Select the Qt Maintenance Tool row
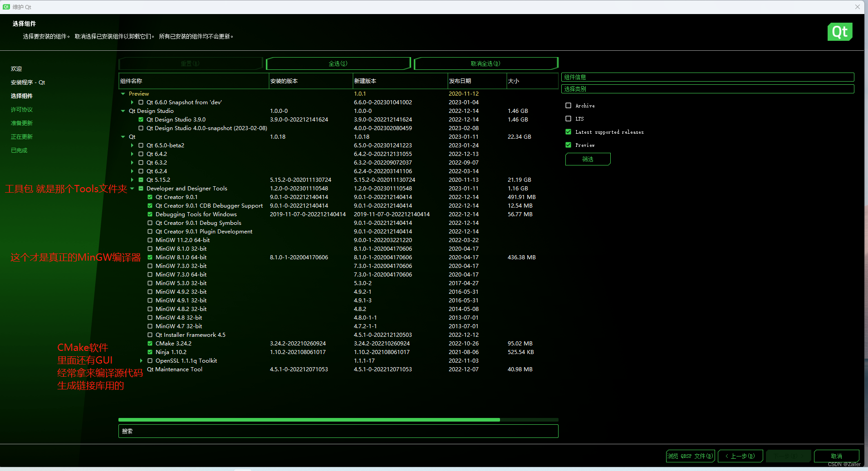Image resolution: width=868 pixels, height=471 pixels. pos(338,369)
